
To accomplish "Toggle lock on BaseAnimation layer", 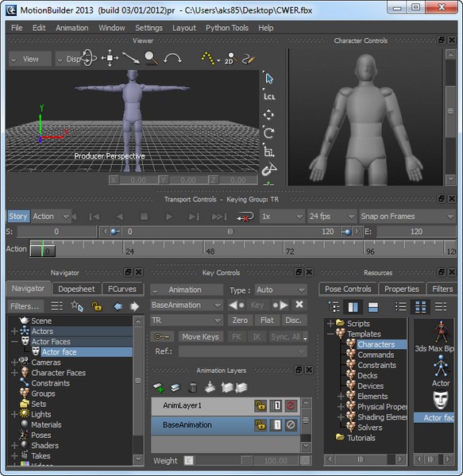I will click(260, 424).
